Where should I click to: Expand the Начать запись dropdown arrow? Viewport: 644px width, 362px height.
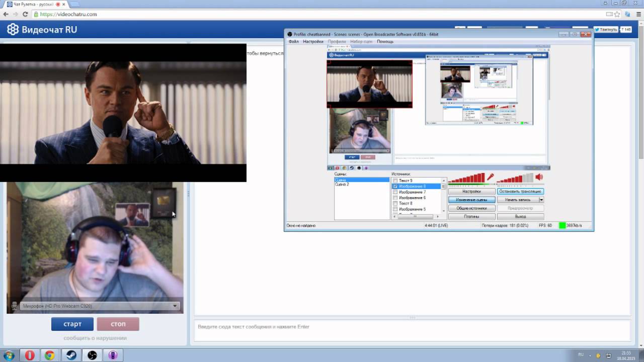pyautogui.click(x=541, y=200)
